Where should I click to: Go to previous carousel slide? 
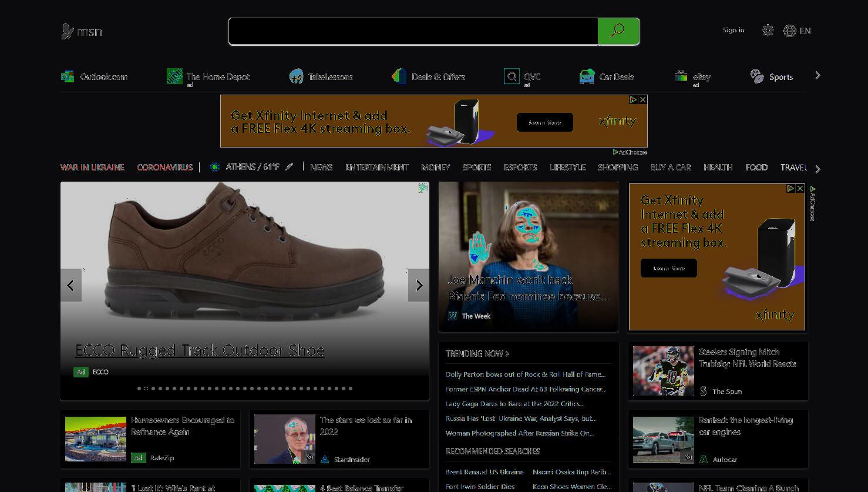[70, 285]
